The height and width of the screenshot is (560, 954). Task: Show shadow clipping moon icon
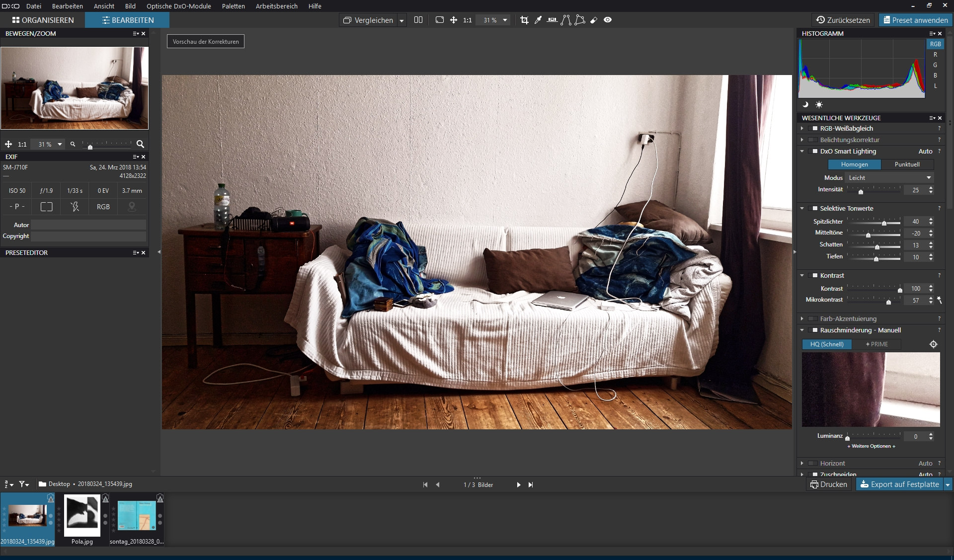point(805,104)
